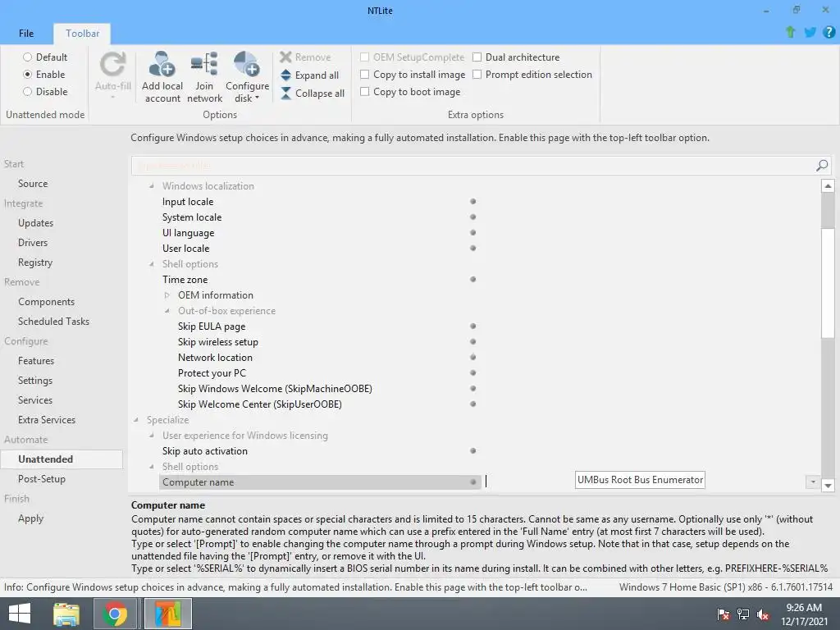The width and height of the screenshot is (840, 630).
Task: Click the Auto-fill icon
Action: click(x=113, y=64)
